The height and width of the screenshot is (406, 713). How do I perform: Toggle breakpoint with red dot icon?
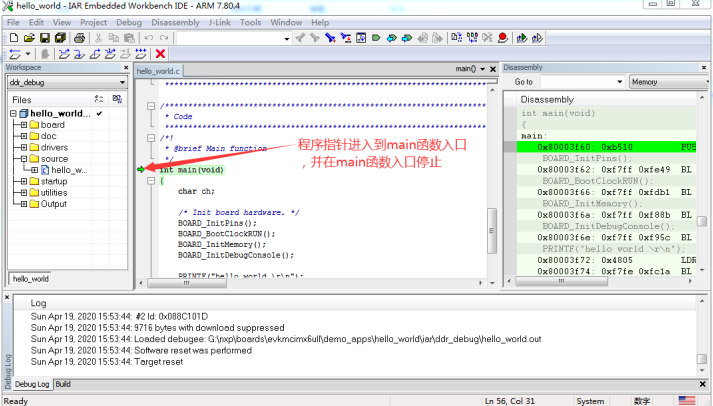(503, 38)
